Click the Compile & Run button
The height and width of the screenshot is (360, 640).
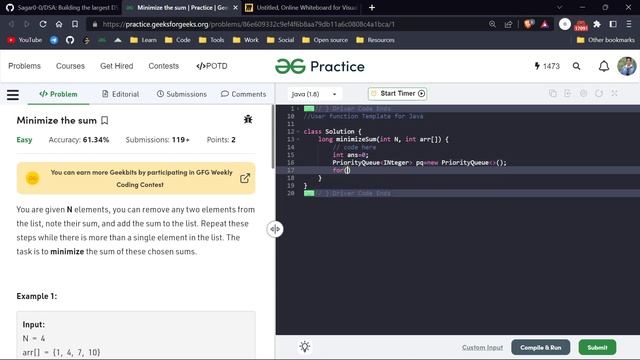pyautogui.click(x=540, y=347)
